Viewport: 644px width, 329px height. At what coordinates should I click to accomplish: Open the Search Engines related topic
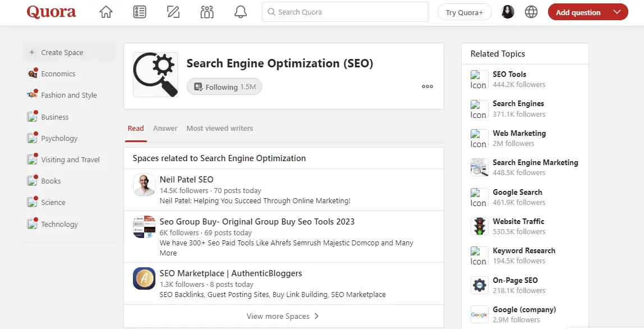518,104
